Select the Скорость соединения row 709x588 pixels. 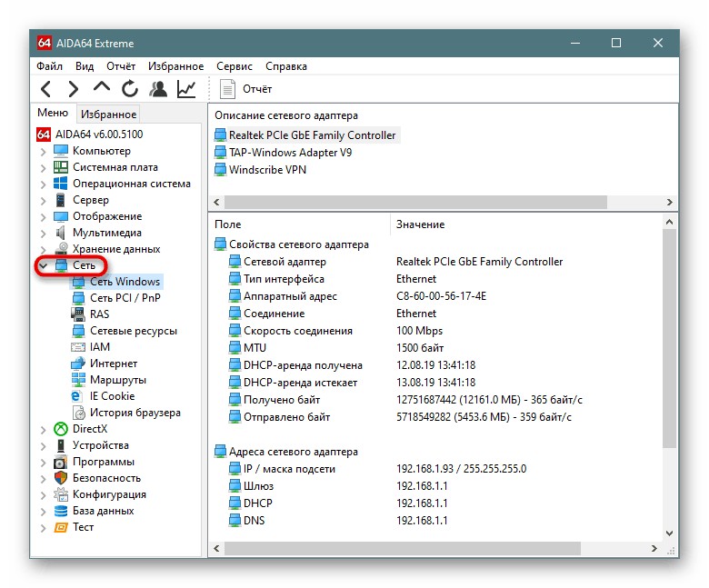click(x=335, y=331)
